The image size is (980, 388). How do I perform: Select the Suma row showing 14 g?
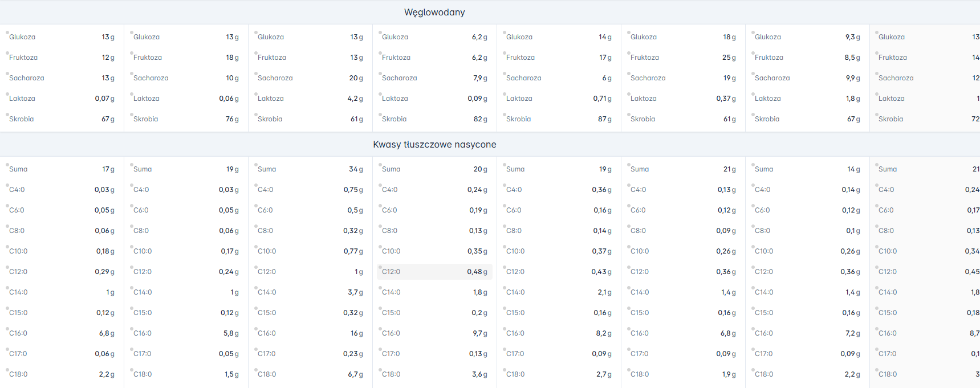pos(807,169)
